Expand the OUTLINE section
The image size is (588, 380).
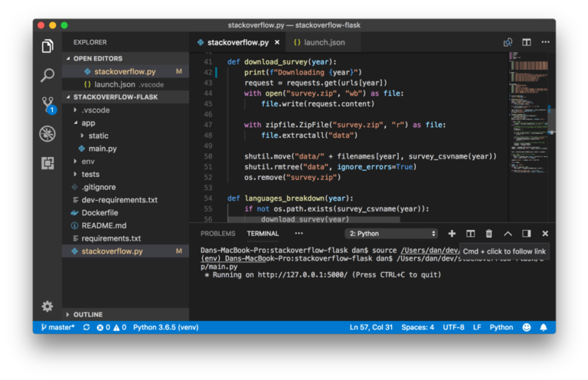point(88,314)
